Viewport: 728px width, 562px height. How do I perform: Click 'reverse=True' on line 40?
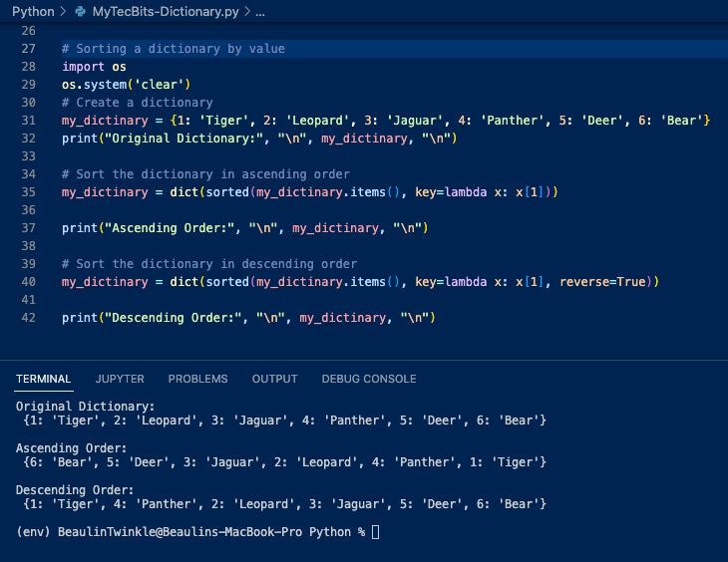(602, 282)
